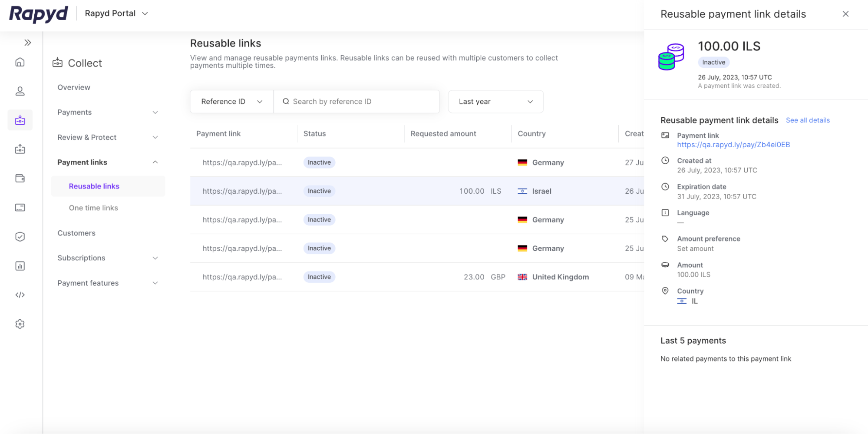
Task: Open the See all details link
Action: pos(808,120)
